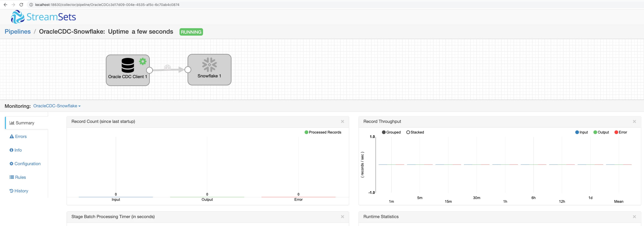Click the Error bar label in Record Count
The width and height of the screenshot is (644, 226).
pos(298,199)
